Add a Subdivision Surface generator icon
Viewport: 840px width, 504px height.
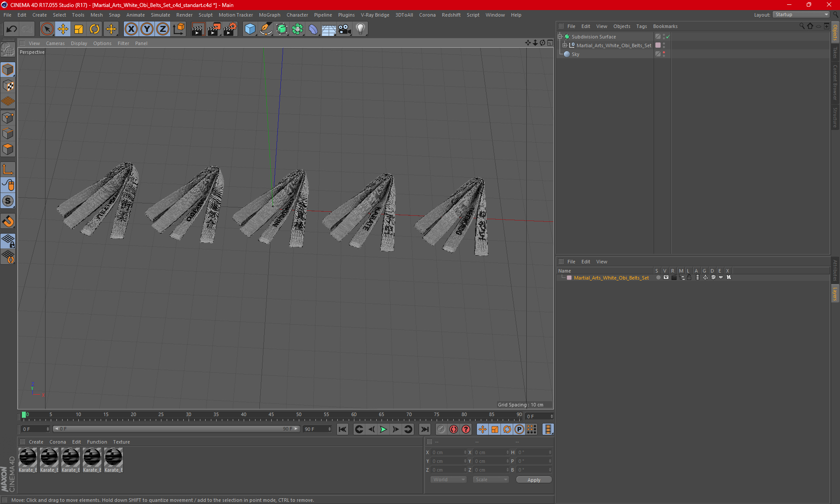click(x=282, y=29)
